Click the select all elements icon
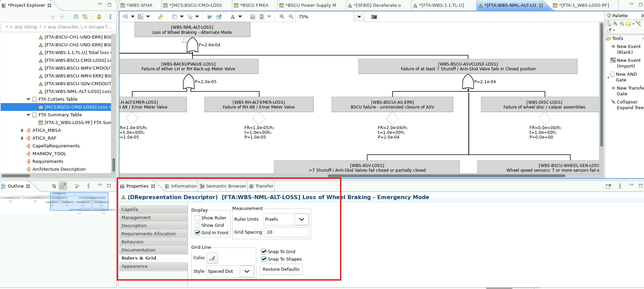This screenshot has height=289, width=644. coord(141,17)
